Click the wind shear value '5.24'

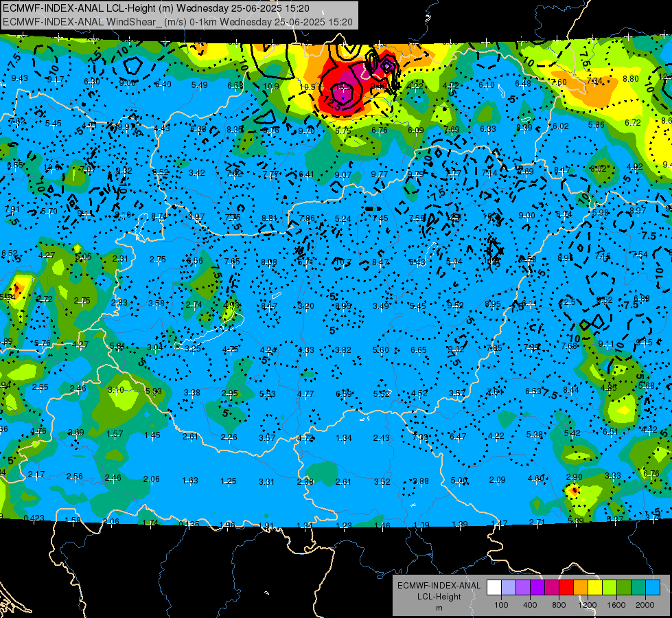click(x=343, y=219)
